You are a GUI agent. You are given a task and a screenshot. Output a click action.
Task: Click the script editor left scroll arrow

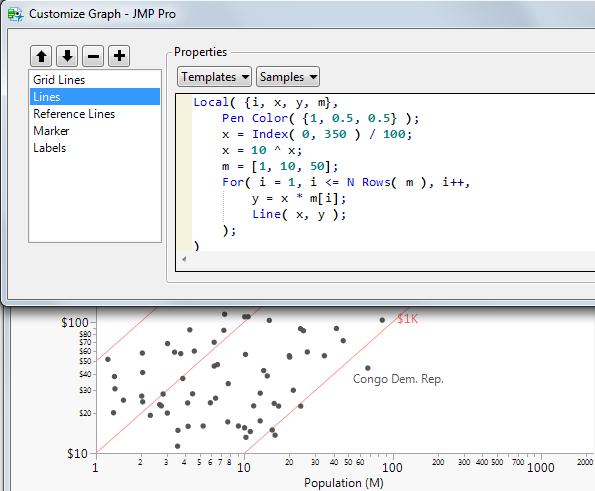pos(184,260)
